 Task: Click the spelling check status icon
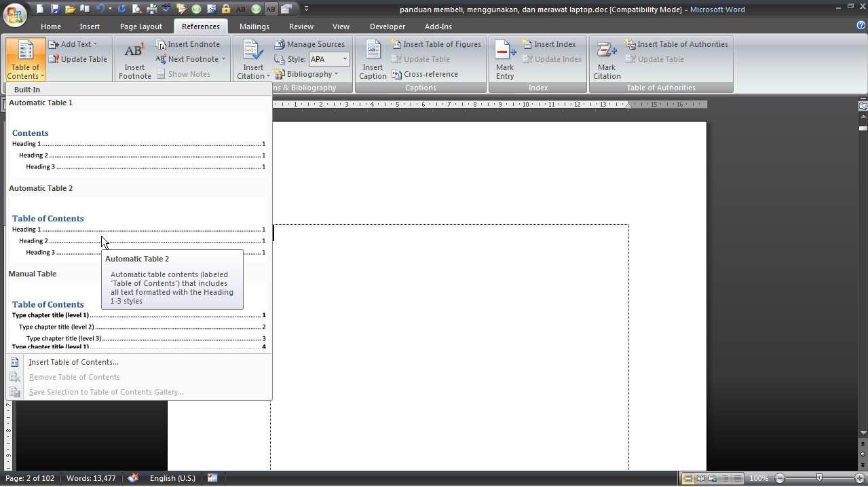(x=133, y=478)
